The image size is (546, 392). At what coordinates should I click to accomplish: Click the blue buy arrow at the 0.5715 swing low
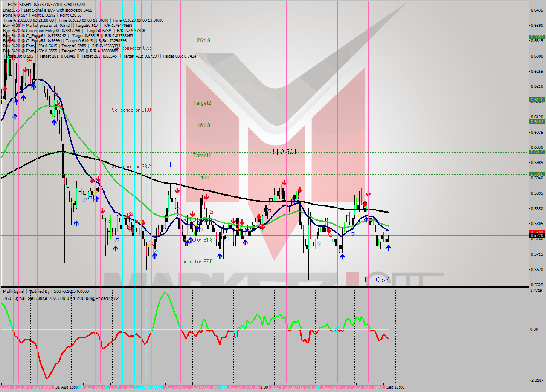[x=343, y=256]
